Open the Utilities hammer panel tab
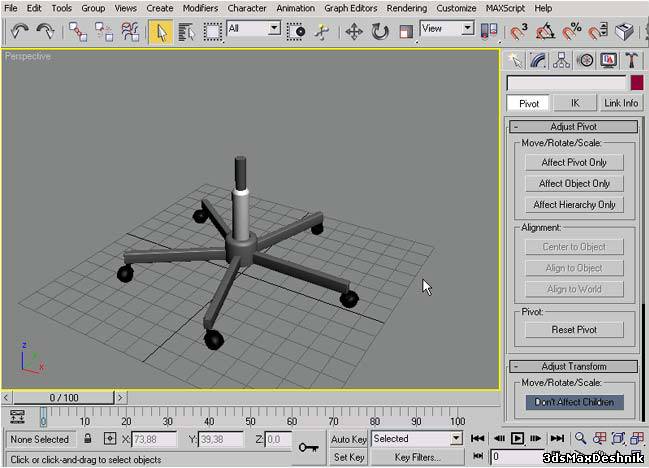 click(x=632, y=60)
